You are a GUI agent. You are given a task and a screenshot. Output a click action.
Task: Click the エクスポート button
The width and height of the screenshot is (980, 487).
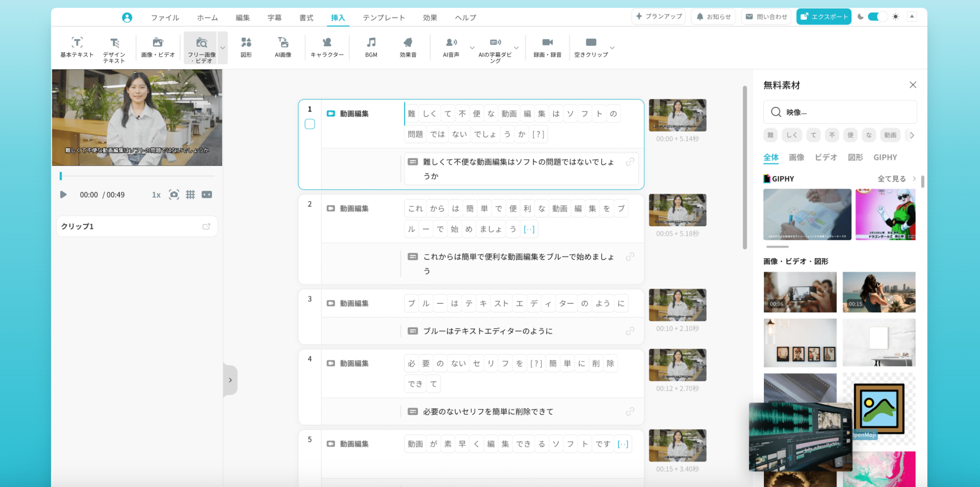click(824, 16)
